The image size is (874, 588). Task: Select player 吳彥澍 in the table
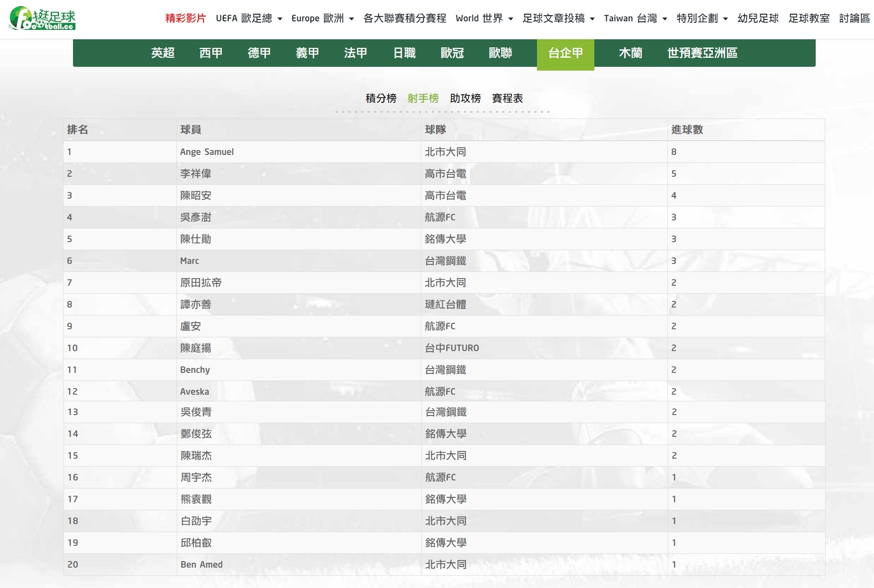tap(196, 217)
